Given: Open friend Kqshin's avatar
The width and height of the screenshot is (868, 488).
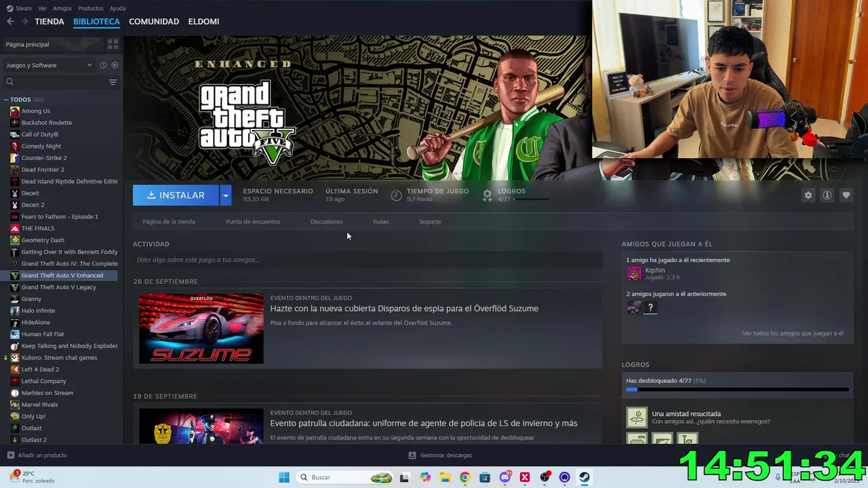Looking at the screenshot, I should click(x=634, y=273).
